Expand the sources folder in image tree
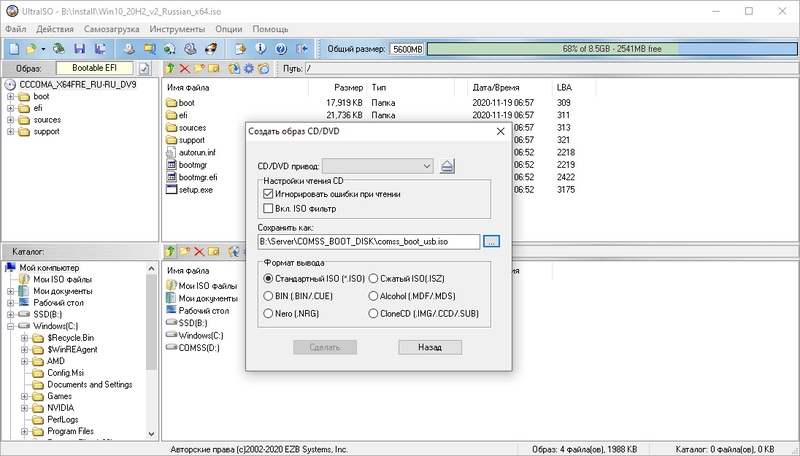 click(x=9, y=120)
